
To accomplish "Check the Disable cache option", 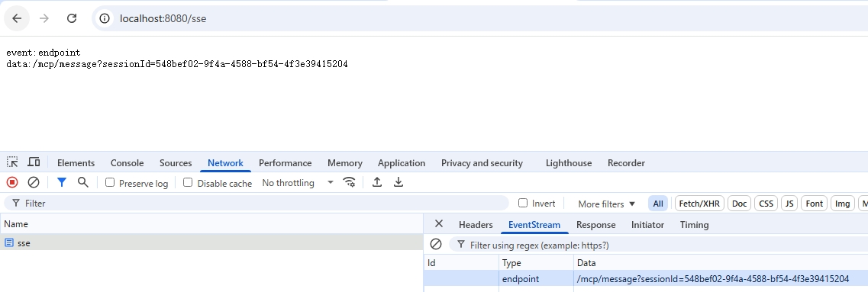I will click(x=188, y=182).
